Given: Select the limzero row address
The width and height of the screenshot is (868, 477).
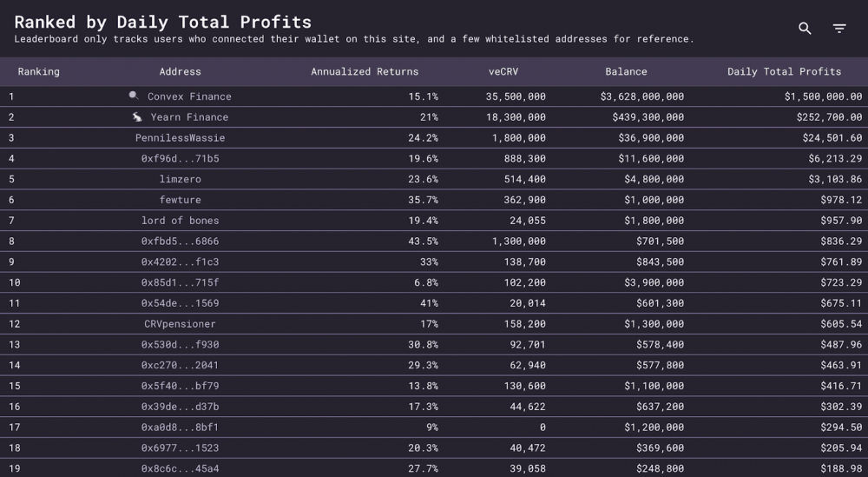Looking at the screenshot, I should (x=180, y=179).
